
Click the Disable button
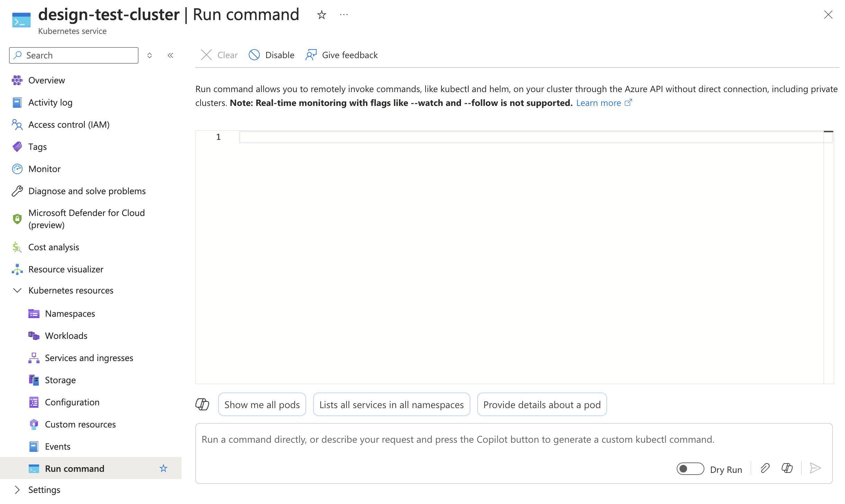tap(272, 55)
